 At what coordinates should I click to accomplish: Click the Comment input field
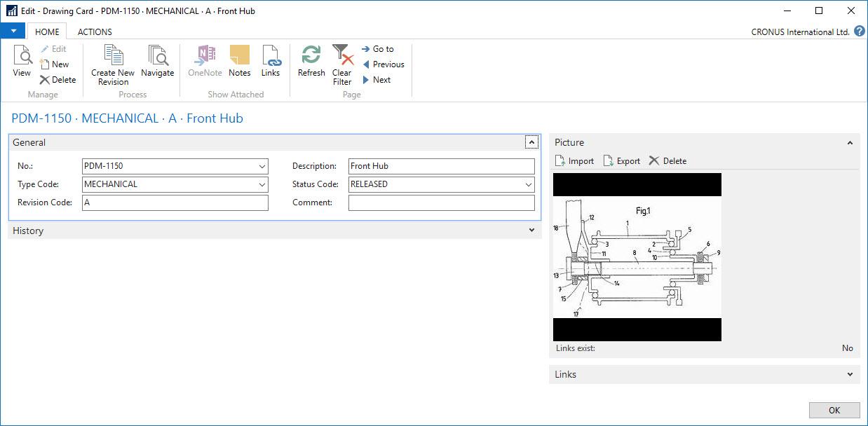click(441, 203)
